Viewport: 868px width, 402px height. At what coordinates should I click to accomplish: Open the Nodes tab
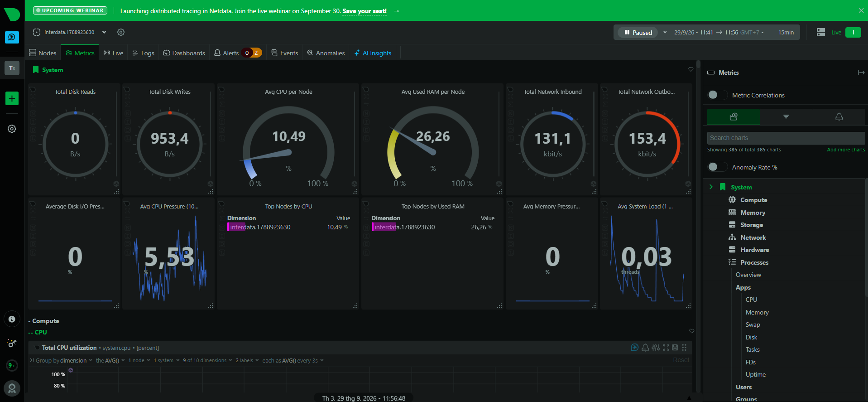pos(43,53)
